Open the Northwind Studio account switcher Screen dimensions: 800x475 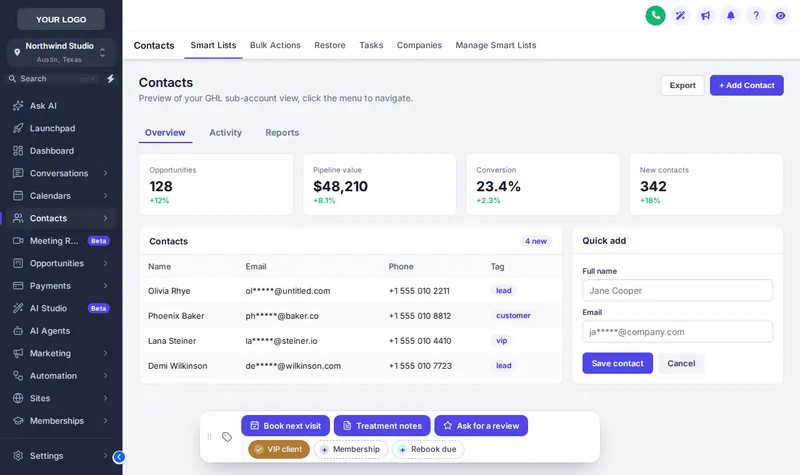61,53
